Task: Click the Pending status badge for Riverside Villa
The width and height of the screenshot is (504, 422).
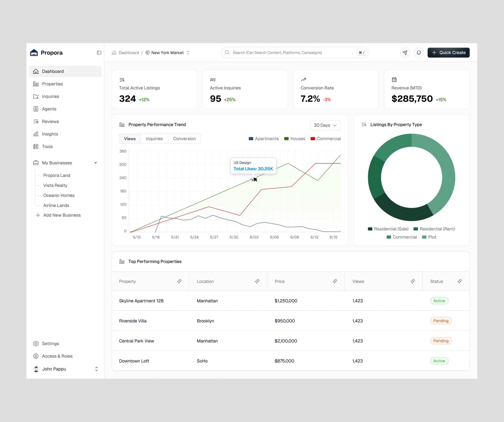Action: click(x=441, y=321)
